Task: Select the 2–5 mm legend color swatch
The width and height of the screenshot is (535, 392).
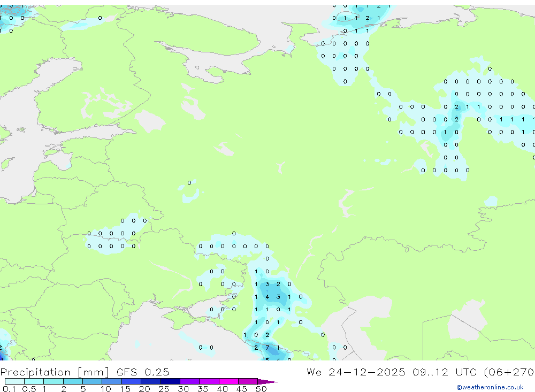Action: [x=73, y=381]
